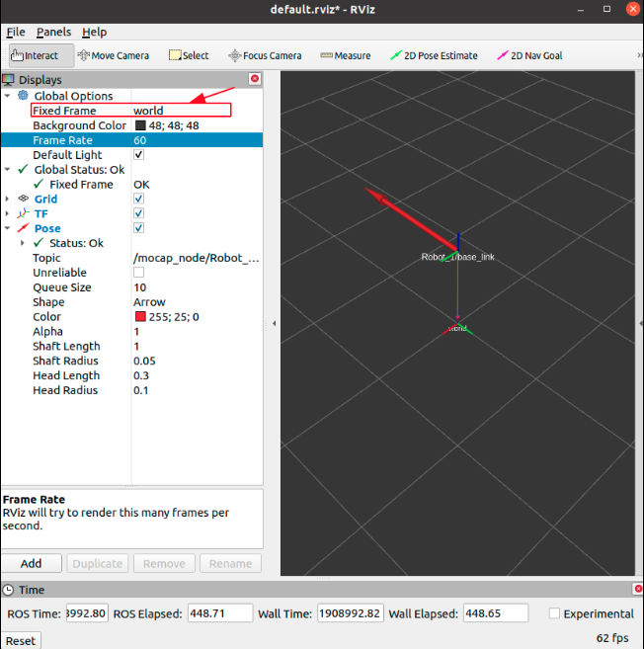Close the Displays panel
Image resolution: width=644 pixels, height=649 pixels.
pyautogui.click(x=255, y=79)
